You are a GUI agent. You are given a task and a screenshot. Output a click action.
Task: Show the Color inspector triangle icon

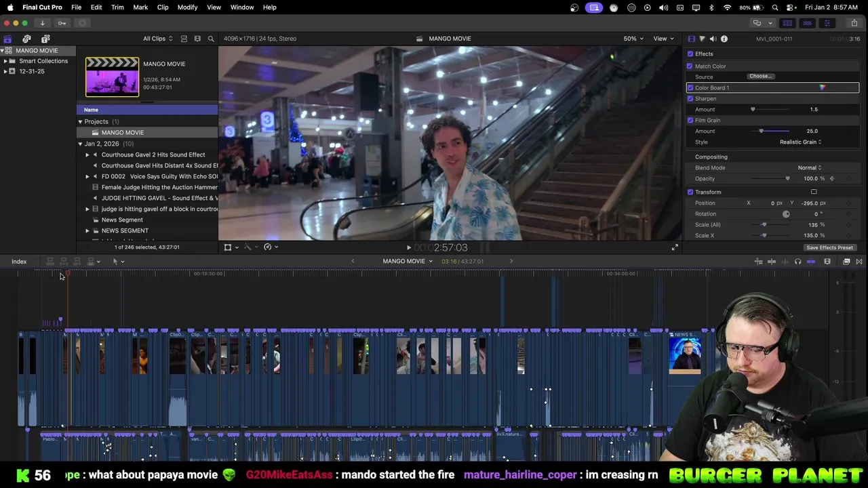click(702, 39)
